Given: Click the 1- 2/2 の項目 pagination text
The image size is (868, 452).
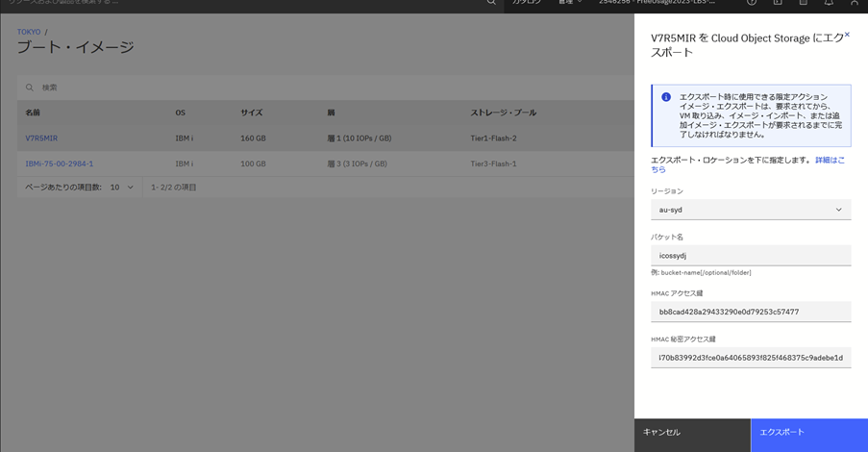Looking at the screenshot, I should click(x=174, y=188).
